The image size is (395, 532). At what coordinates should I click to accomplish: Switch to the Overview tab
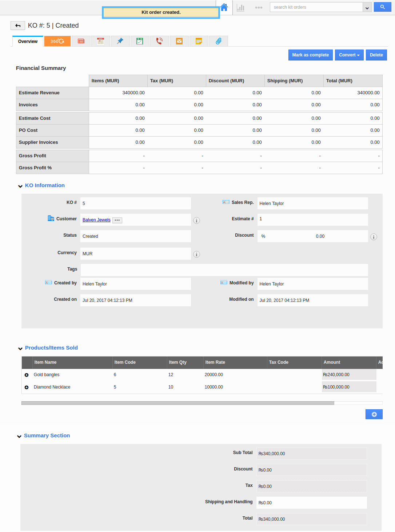click(x=27, y=41)
